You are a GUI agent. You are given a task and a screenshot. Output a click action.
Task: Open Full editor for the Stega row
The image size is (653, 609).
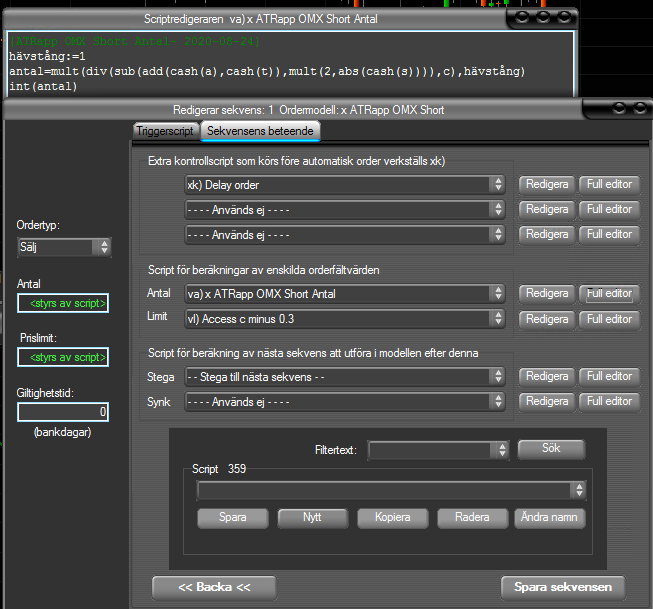[609, 376]
